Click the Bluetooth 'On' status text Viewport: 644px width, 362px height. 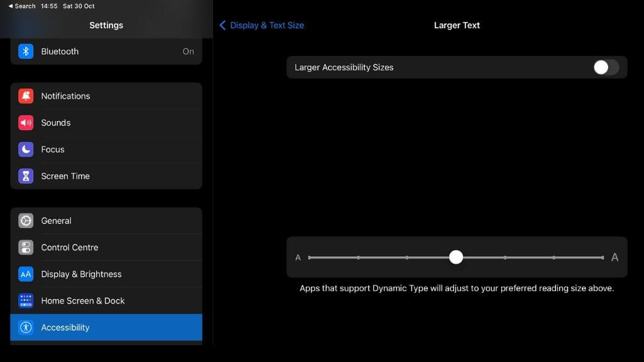coord(188,52)
